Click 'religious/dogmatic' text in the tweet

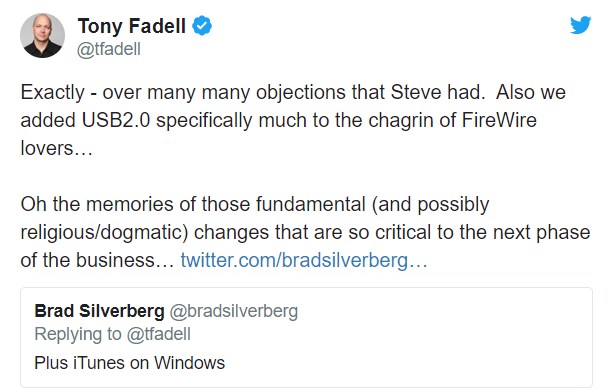pos(104,232)
